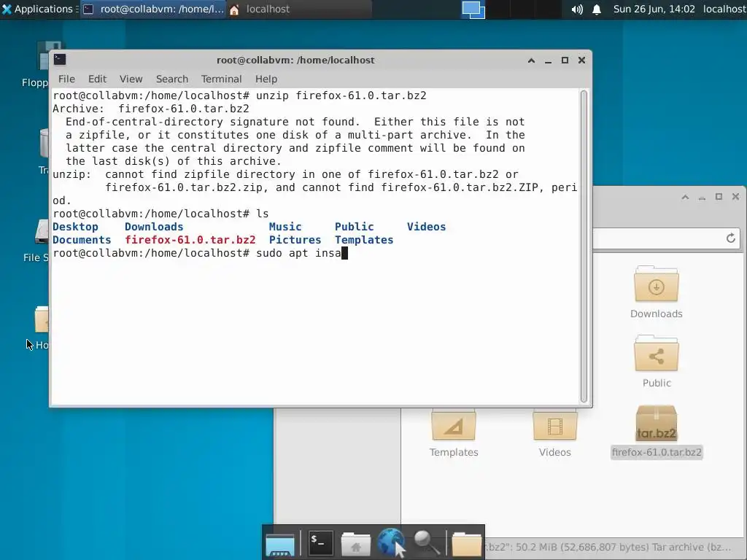
Task: Click the terminal roll-up arrow button
Action: (x=531, y=61)
